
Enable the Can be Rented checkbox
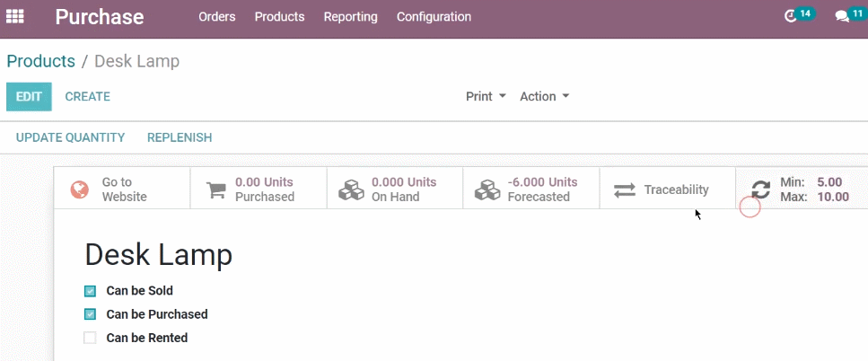91,338
